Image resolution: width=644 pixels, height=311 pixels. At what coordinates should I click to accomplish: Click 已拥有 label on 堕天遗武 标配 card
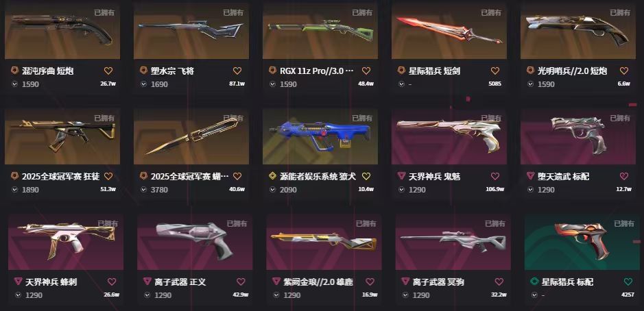620,118
